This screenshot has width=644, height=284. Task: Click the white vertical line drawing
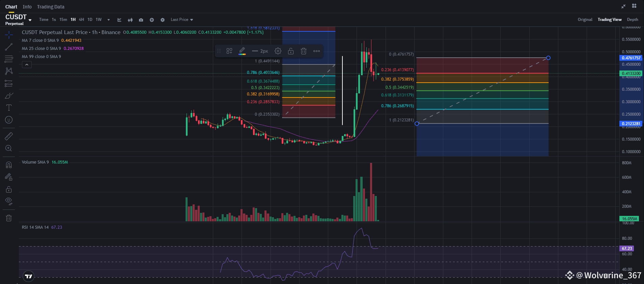coord(342,90)
